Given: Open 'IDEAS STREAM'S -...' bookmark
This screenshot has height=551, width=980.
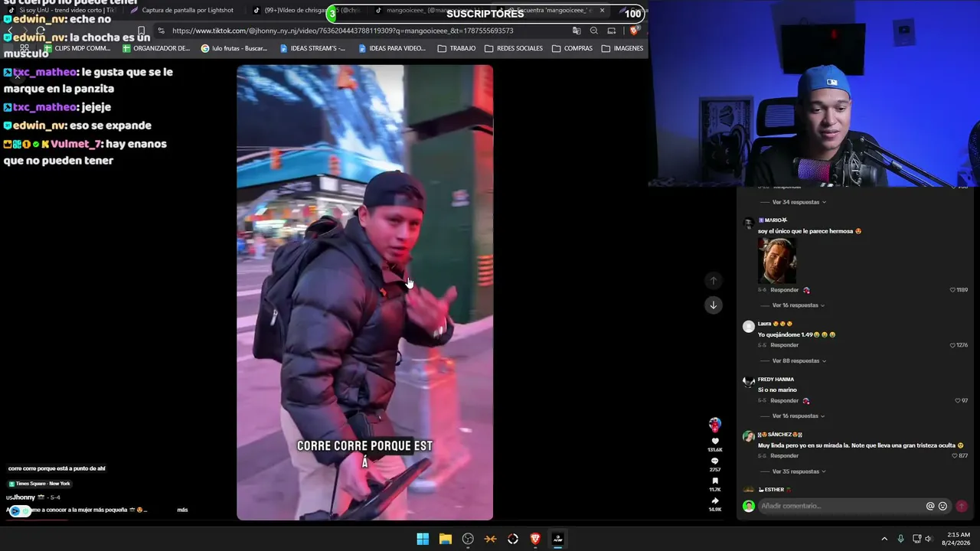Looking at the screenshot, I should [x=312, y=48].
